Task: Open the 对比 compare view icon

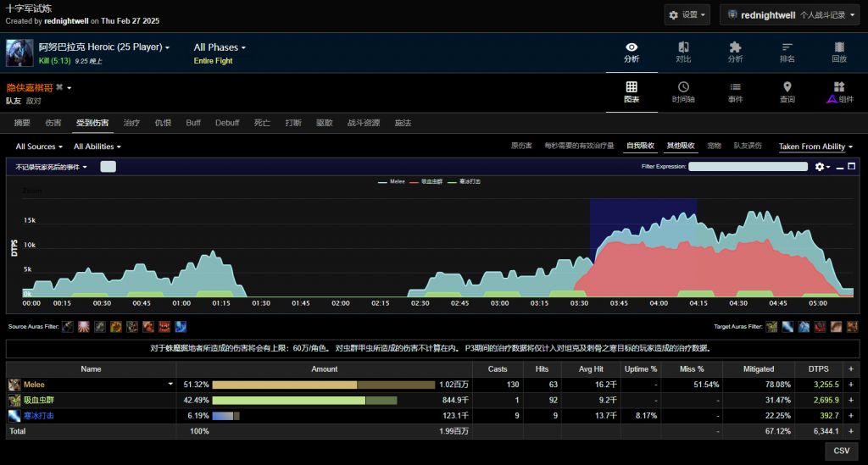Action: click(x=683, y=52)
